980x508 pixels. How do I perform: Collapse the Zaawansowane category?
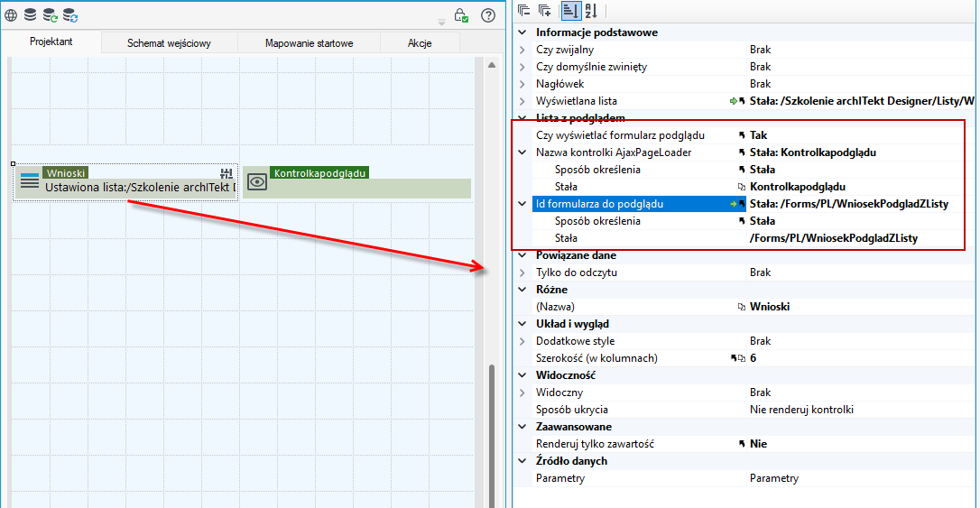tap(522, 427)
